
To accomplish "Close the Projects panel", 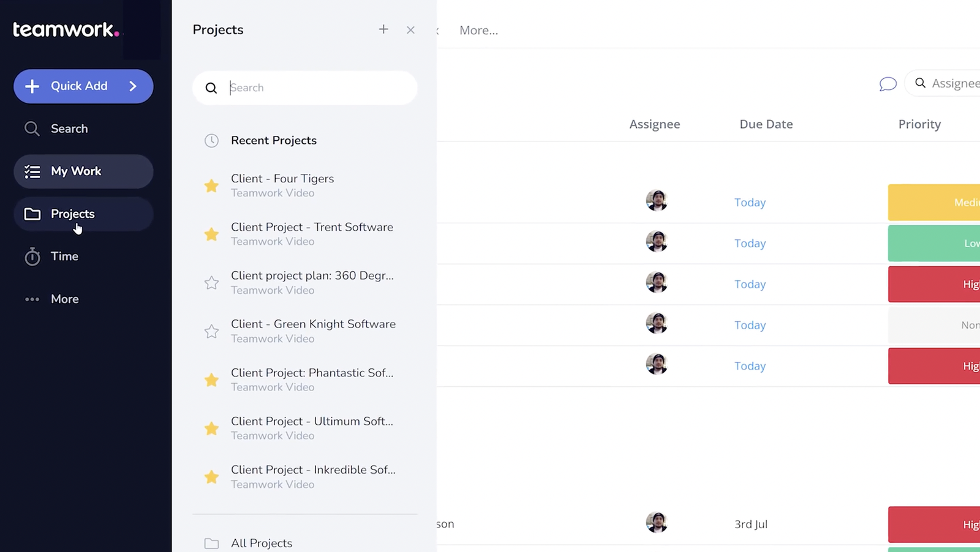I will pos(410,30).
